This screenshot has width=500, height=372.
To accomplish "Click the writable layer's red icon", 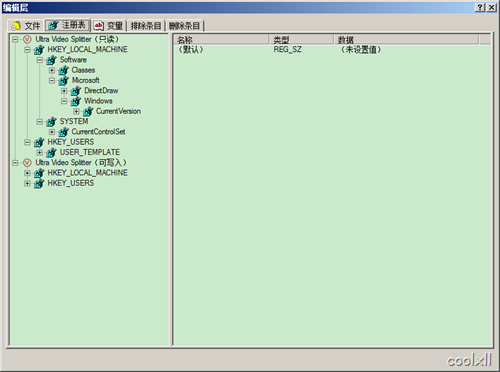I will coord(27,163).
